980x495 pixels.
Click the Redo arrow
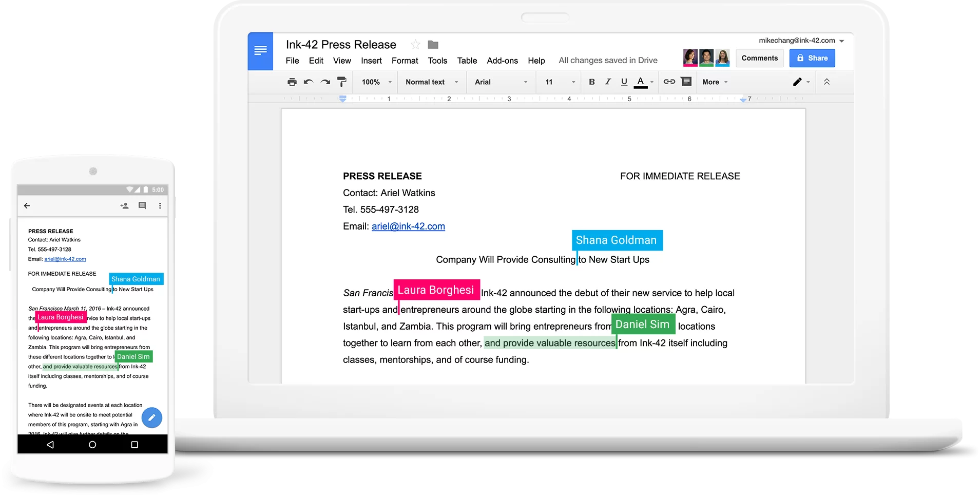tap(325, 82)
